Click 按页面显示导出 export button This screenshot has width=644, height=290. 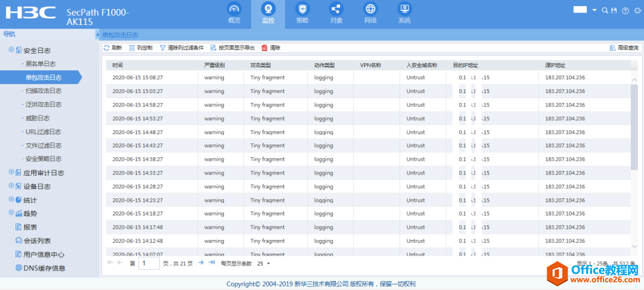(233, 48)
